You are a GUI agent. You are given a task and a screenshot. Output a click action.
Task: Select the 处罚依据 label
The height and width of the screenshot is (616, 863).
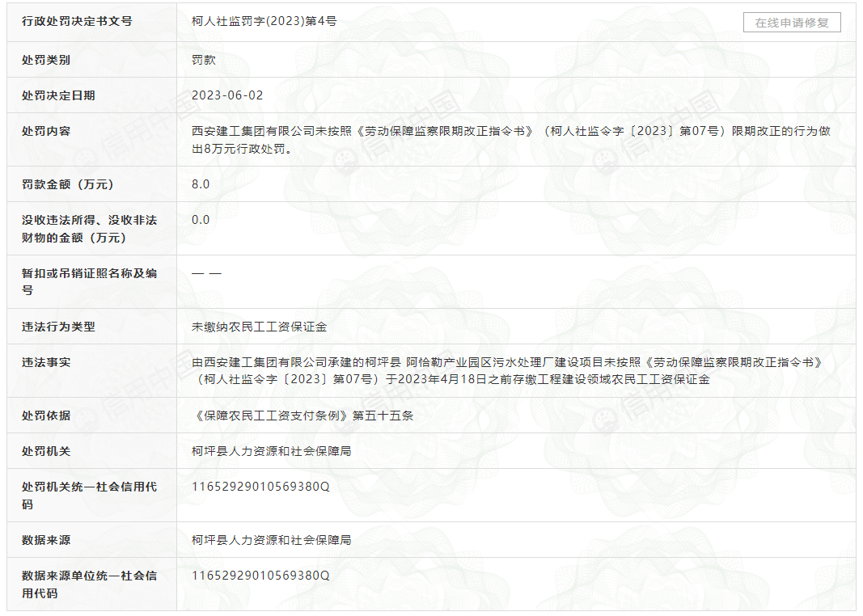pos(46,416)
